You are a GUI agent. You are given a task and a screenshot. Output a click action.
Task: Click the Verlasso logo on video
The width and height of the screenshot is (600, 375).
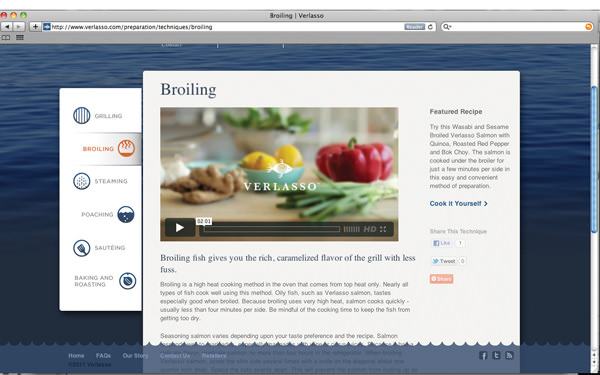tap(280, 175)
